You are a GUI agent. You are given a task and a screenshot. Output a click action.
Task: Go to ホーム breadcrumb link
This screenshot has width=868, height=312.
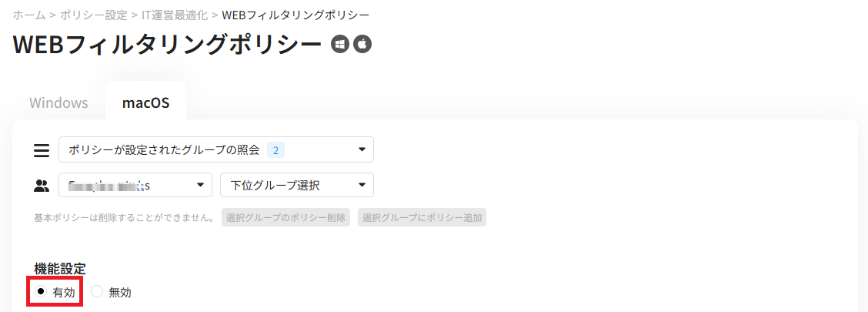point(28,15)
